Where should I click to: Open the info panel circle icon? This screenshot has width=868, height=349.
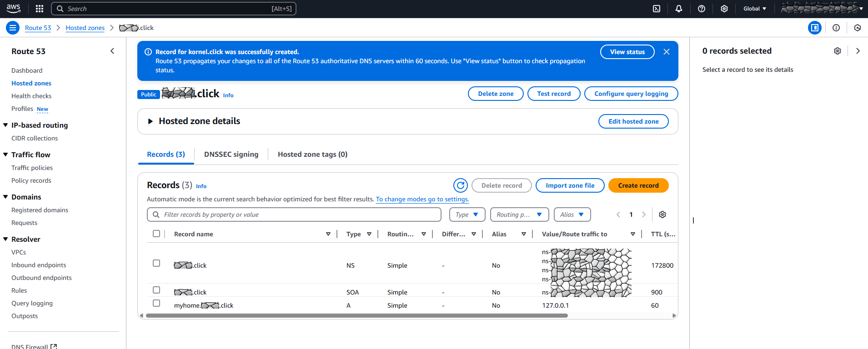click(x=836, y=28)
